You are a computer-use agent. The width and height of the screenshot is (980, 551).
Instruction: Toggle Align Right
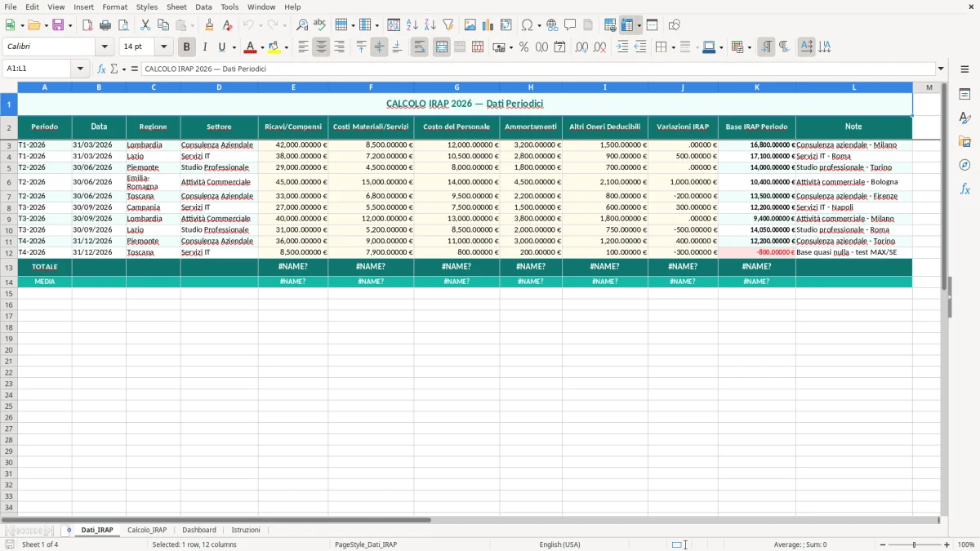[339, 47]
